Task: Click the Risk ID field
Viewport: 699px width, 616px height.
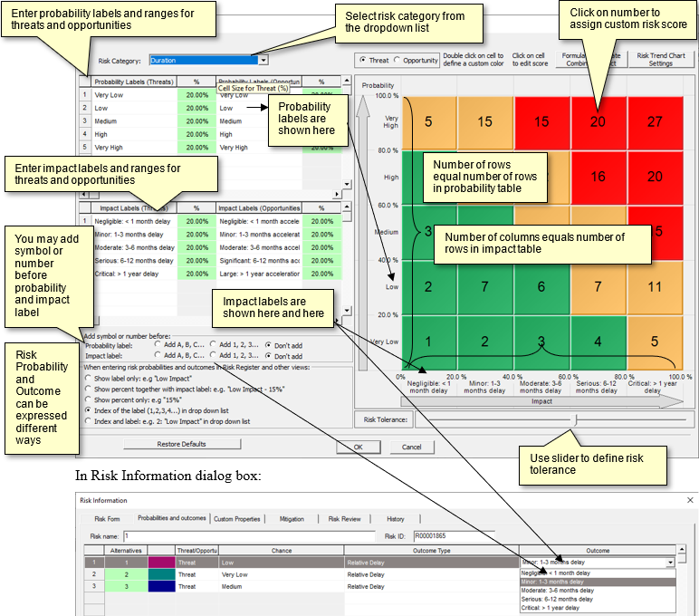Action: point(455,535)
